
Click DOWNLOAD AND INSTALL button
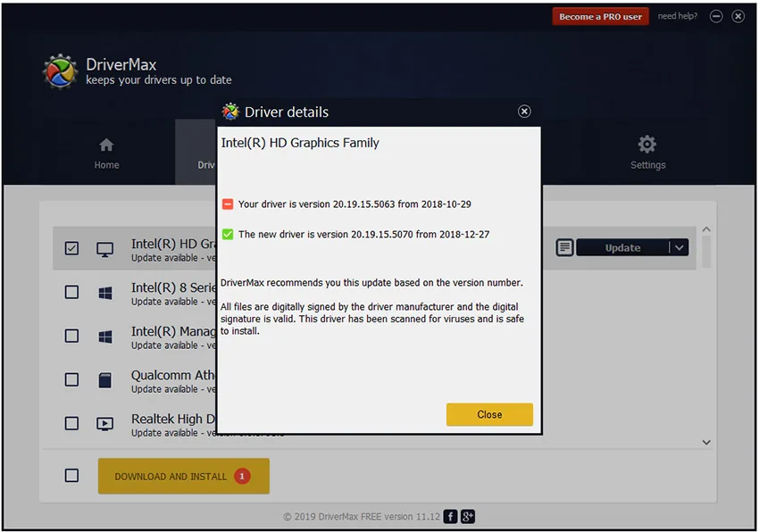pos(183,477)
